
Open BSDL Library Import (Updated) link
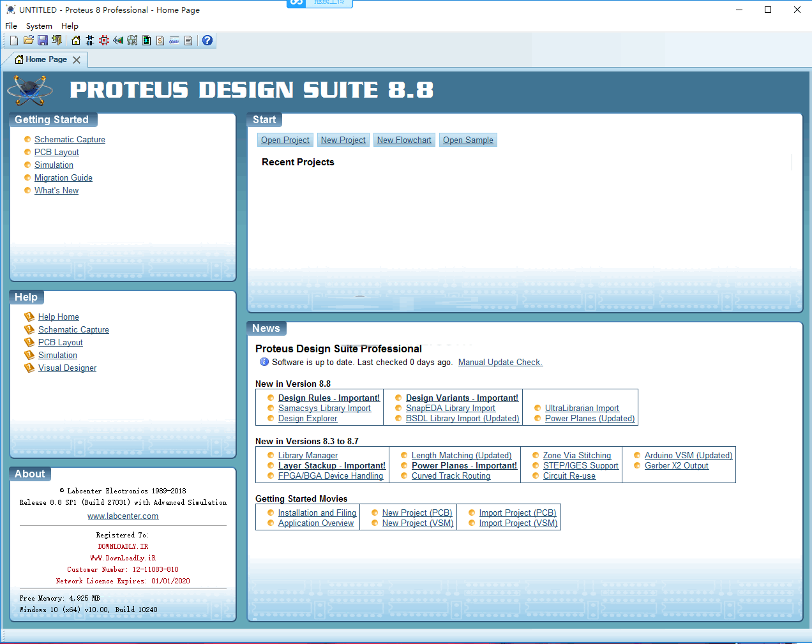463,419
